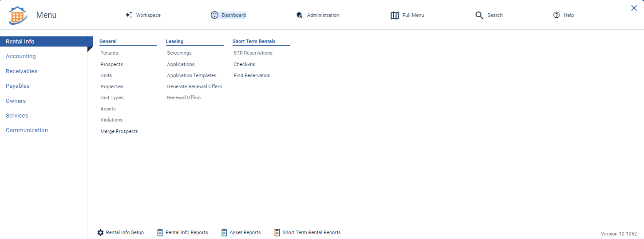This screenshot has width=644, height=239.
Task: Open Generate Renewal Offers
Action: (194, 86)
